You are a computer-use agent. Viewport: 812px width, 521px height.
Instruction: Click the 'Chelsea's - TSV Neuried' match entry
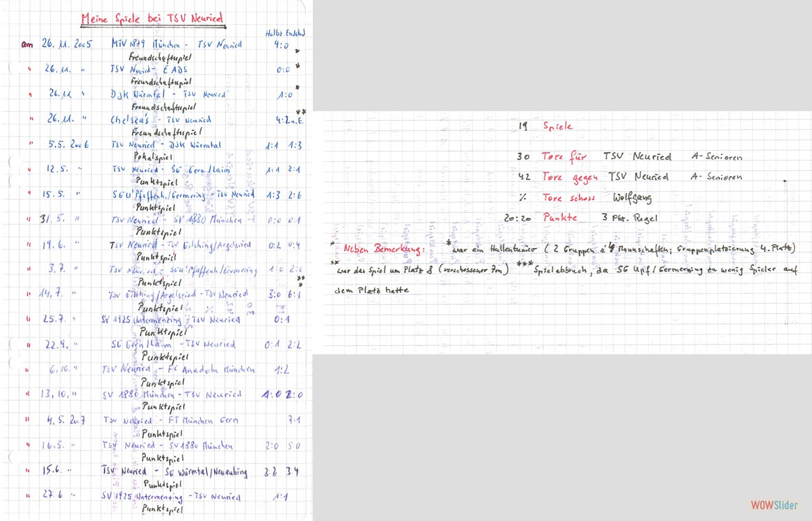pos(161,119)
